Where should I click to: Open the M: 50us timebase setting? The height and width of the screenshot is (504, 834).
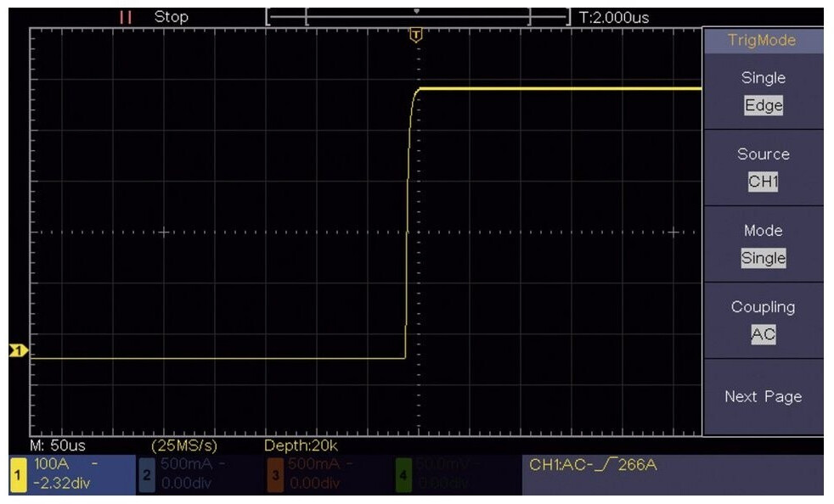[58, 445]
